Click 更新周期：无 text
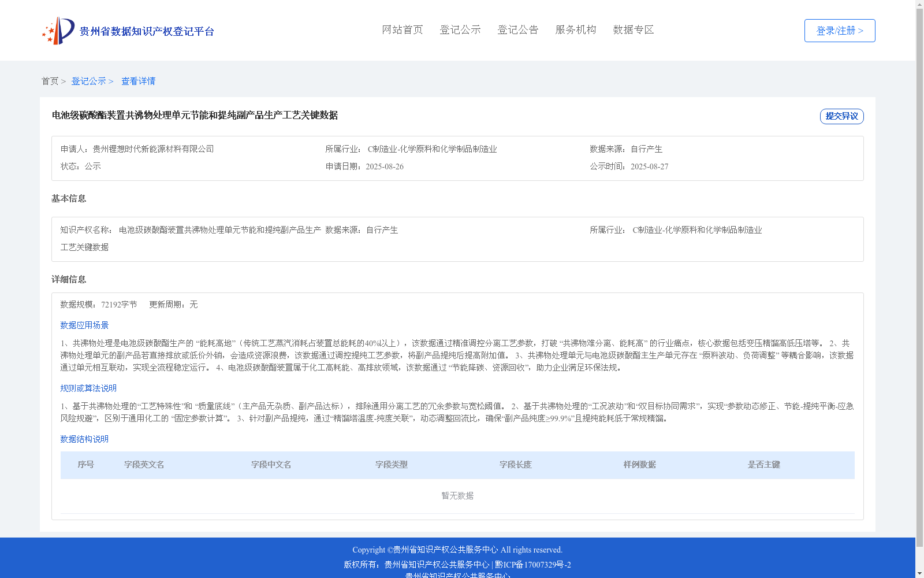 click(173, 305)
